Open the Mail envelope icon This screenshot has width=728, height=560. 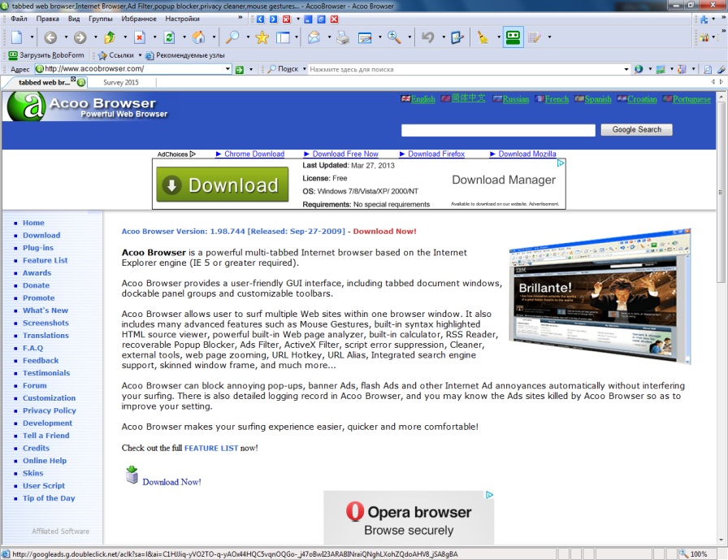click(x=314, y=37)
